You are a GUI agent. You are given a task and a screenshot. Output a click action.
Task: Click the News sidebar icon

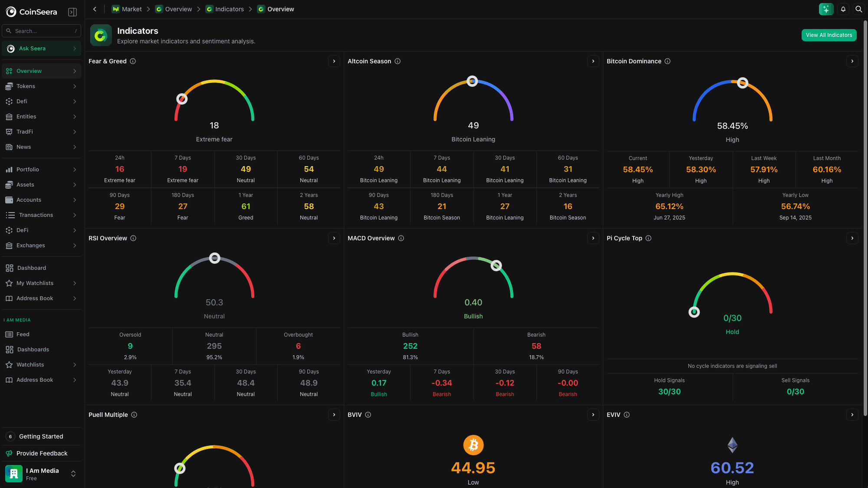9,147
